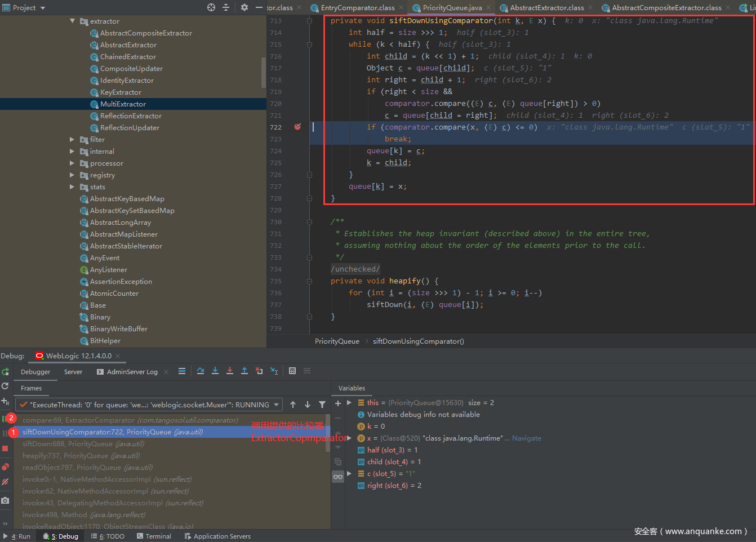Collapse the extractor package folder
Screen dimensions: 756x542
[x=73, y=21]
